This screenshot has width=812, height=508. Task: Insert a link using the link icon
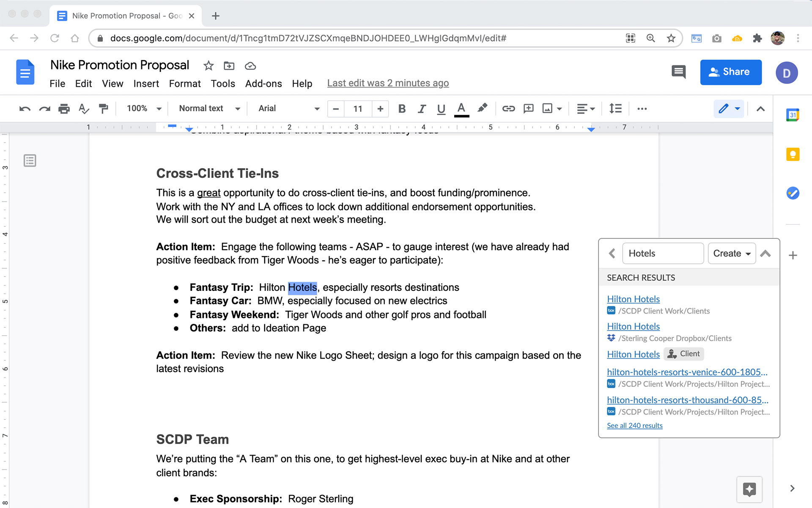coord(508,109)
